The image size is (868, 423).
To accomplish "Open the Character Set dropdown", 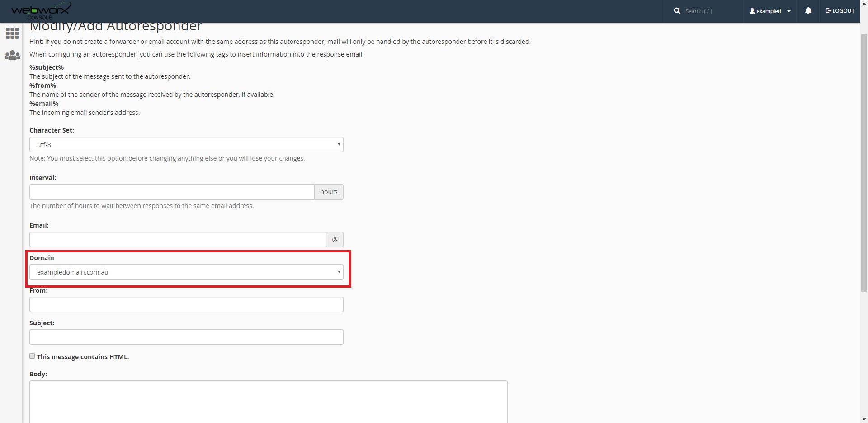I will pos(186,145).
